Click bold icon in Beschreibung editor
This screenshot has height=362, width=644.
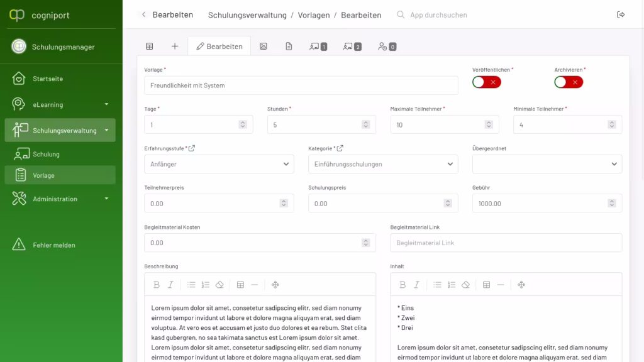coord(157,285)
